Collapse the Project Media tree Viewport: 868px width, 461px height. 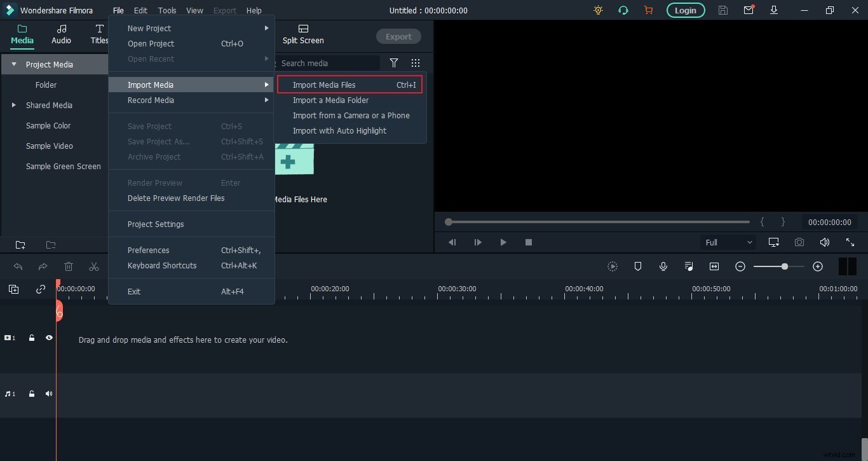(13, 64)
